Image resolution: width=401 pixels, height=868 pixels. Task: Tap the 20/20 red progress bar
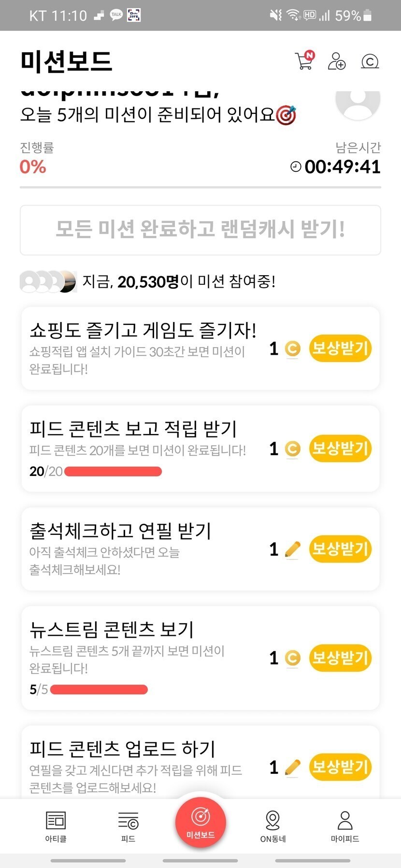pos(113,471)
